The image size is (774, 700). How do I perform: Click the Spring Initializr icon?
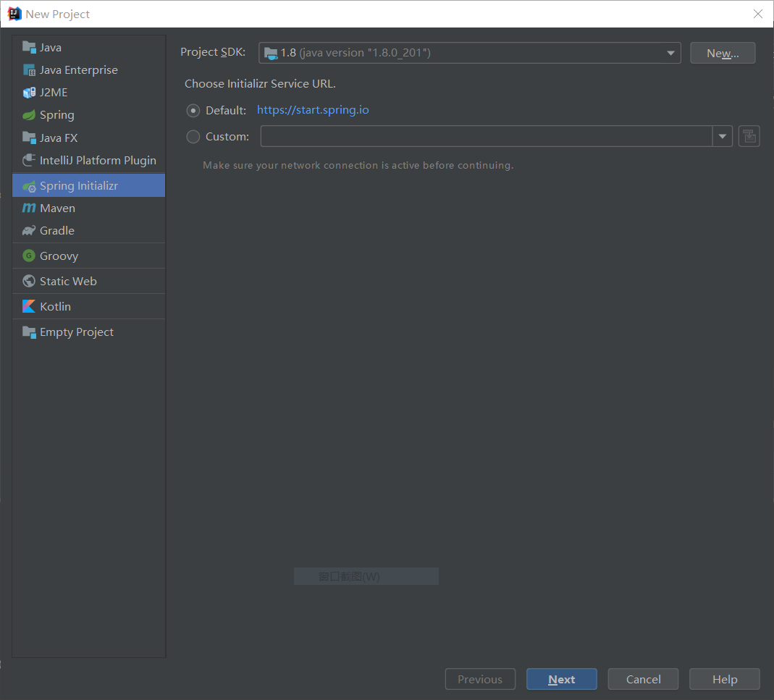pos(29,186)
